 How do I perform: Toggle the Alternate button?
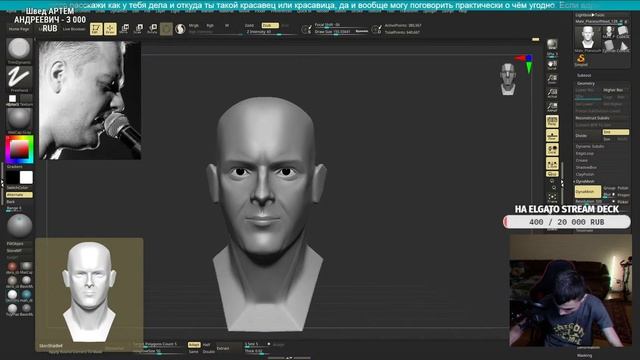coord(19,195)
